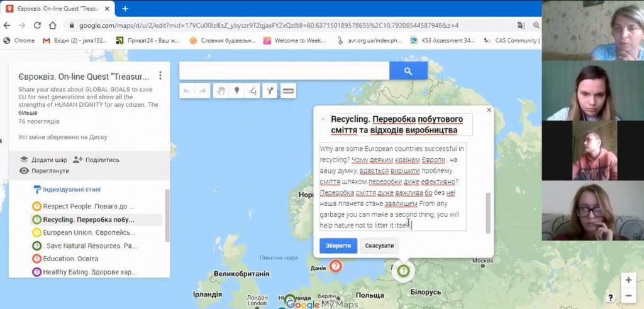Open the Приват24 bookmark in bookmarks bar
Viewport: 644px width, 309px height.
pyautogui.click(x=151, y=40)
